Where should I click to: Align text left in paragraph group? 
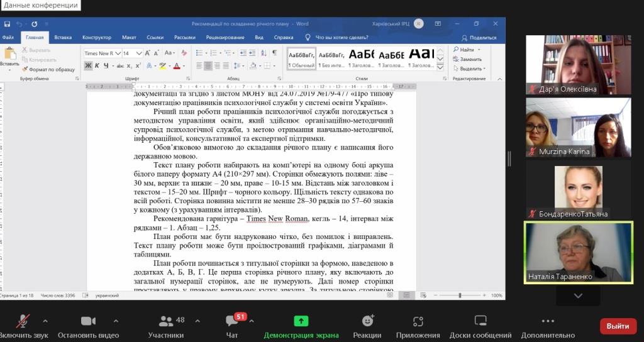tap(199, 65)
